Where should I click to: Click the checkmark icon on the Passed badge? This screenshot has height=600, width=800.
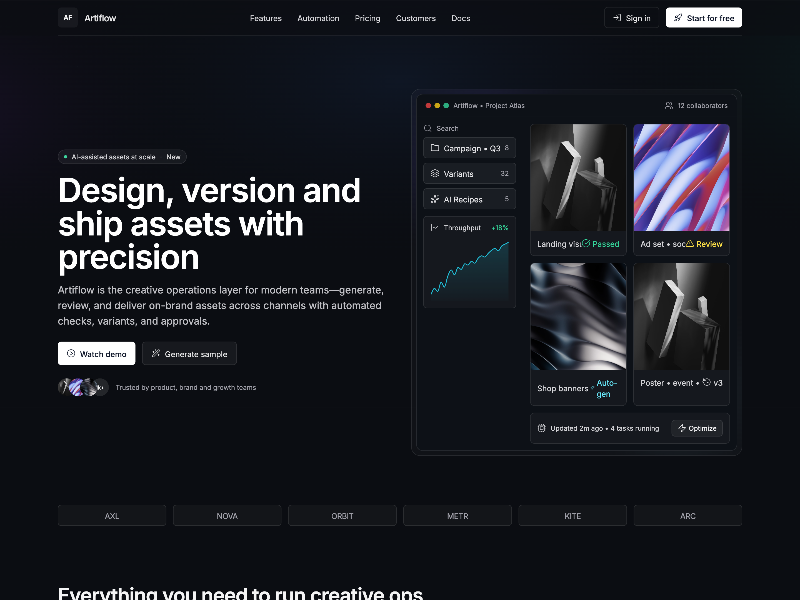pyautogui.click(x=585, y=241)
